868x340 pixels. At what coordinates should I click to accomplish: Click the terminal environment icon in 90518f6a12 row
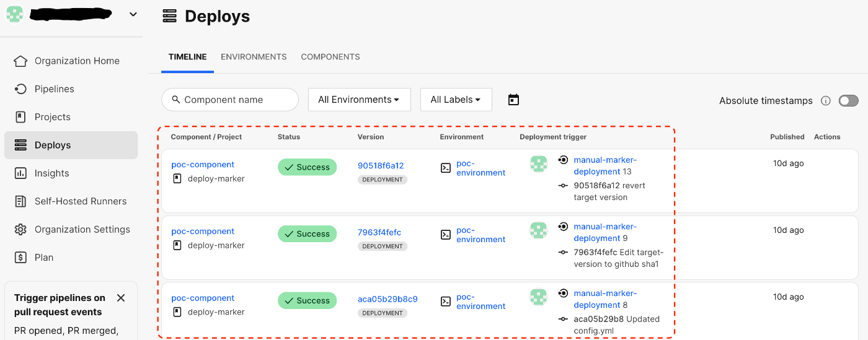coord(445,168)
